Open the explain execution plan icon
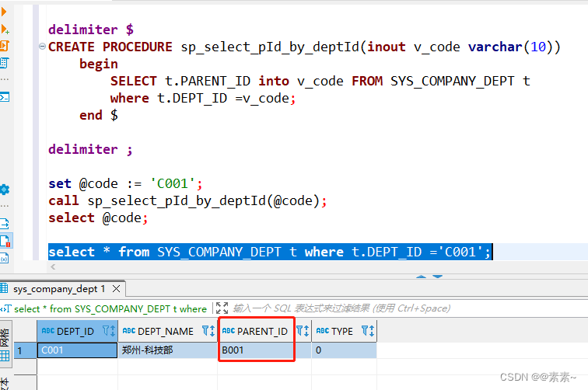The image size is (588, 390). point(4,63)
